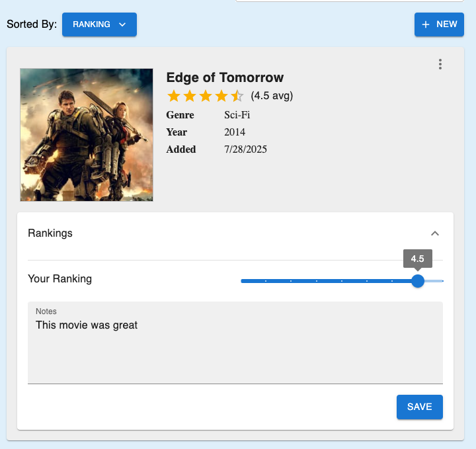
Task: Click the Sorted By label
Action: click(32, 24)
